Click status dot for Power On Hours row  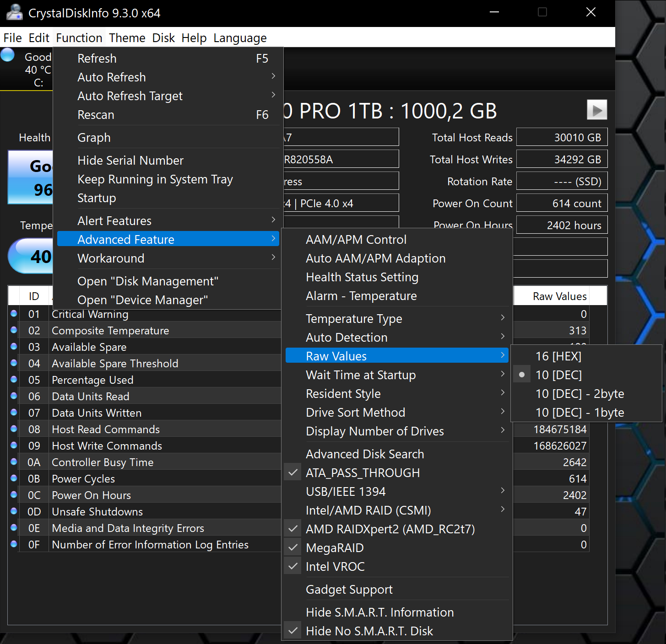[x=14, y=494]
